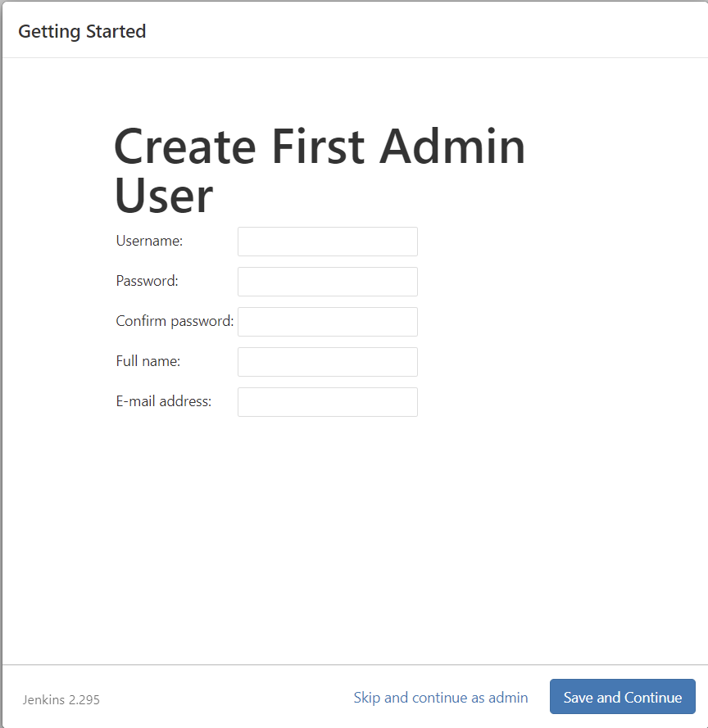Click into the Password text box

click(x=328, y=282)
